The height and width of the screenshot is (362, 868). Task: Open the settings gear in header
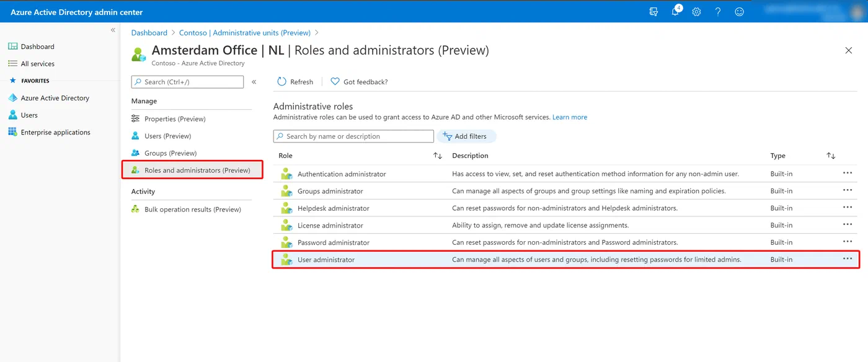pos(696,12)
